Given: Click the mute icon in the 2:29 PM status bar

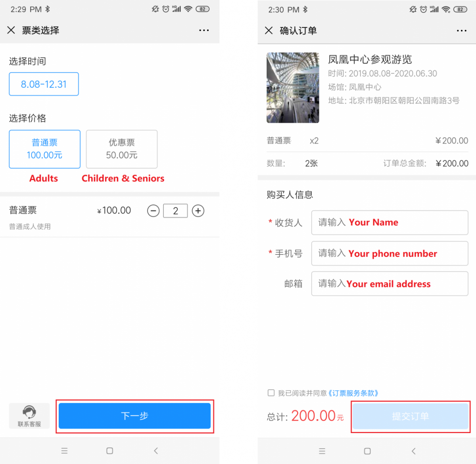Looking at the screenshot, I should [155, 9].
